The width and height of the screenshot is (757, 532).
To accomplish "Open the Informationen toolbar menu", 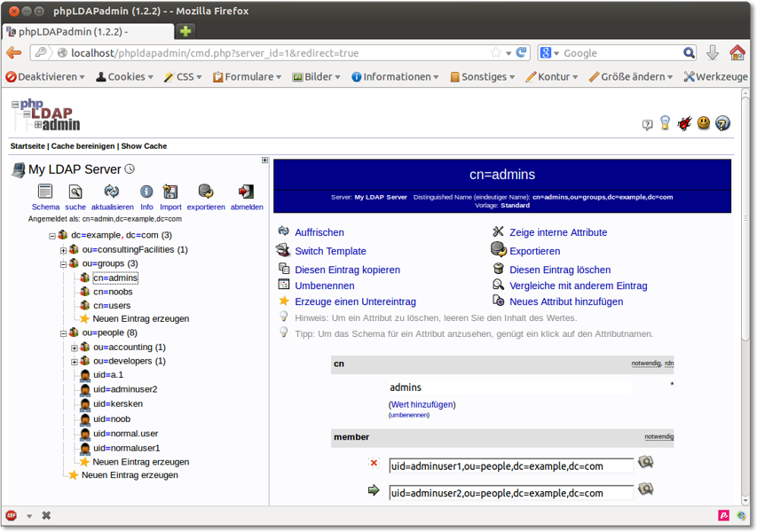I will [396, 77].
